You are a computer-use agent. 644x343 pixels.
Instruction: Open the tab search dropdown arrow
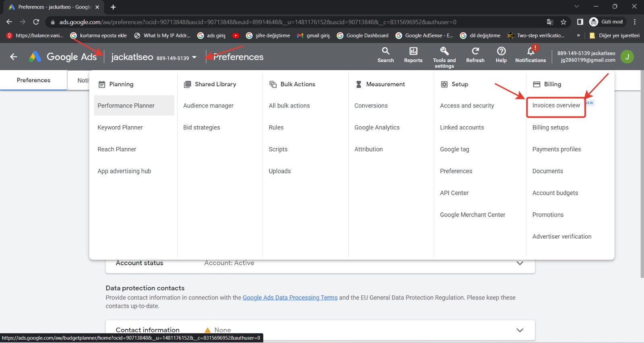tap(577, 6)
